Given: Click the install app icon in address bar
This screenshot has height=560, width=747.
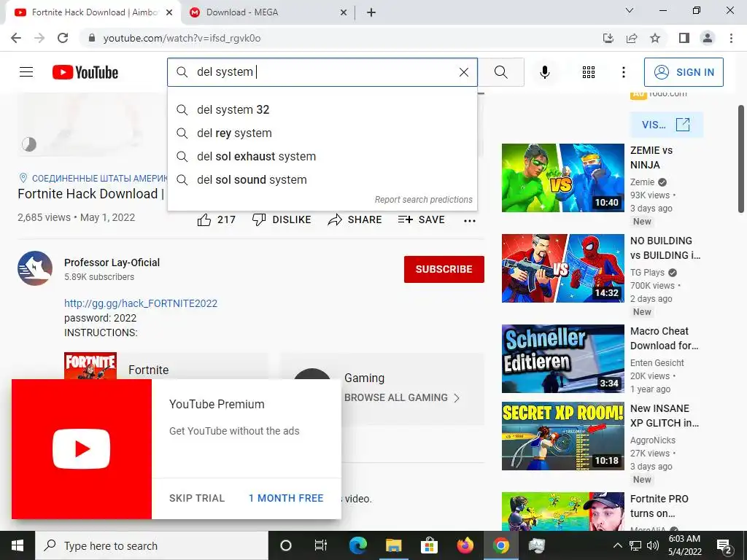Looking at the screenshot, I should click(608, 38).
